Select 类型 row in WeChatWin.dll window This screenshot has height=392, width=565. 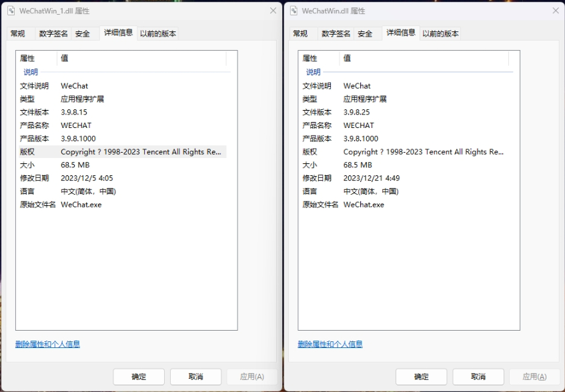point(405,99)
